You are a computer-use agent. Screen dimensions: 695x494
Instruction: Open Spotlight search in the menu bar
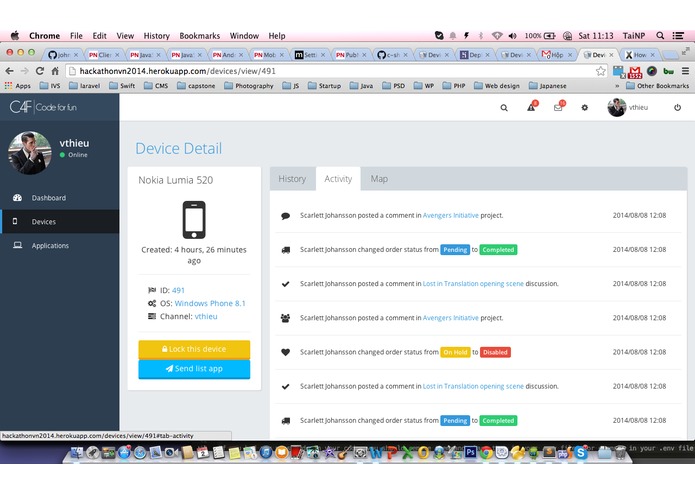(660, 35)
